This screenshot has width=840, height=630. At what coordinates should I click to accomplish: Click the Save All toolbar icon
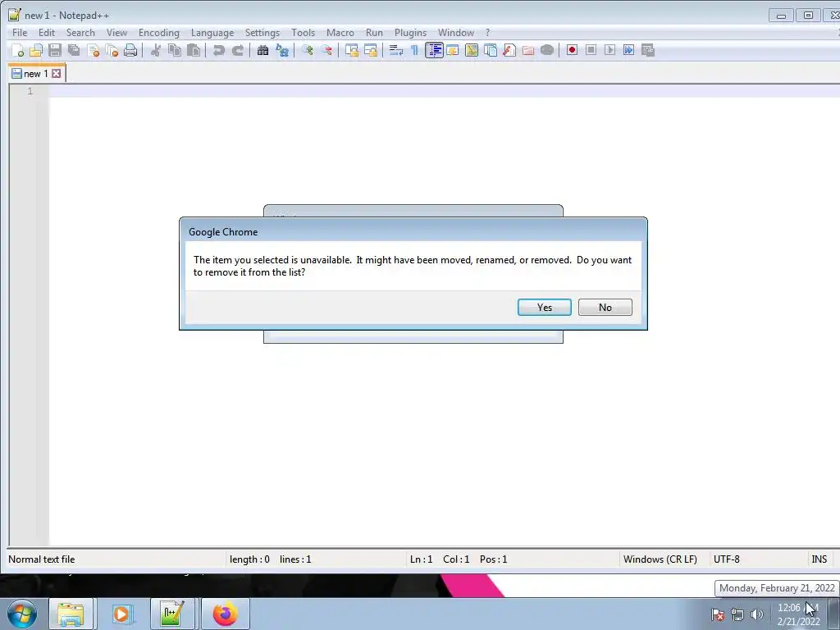click(x=74, y=50)
